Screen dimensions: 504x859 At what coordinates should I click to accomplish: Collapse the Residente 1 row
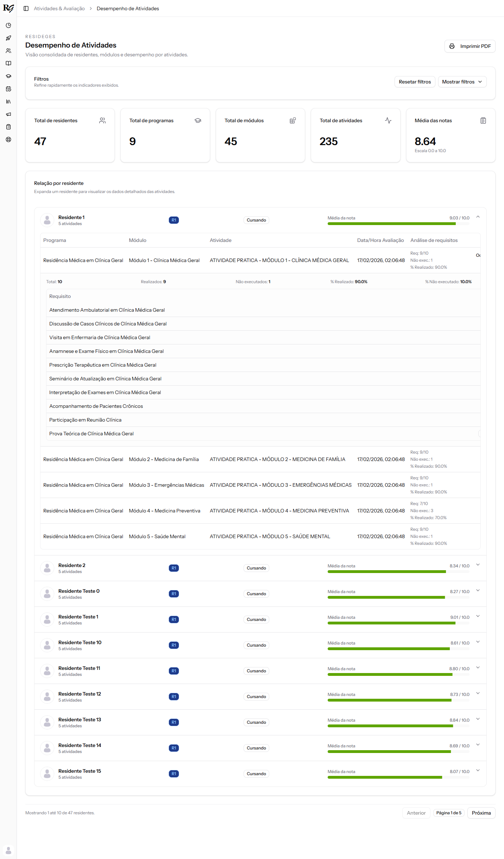point(478,217)
